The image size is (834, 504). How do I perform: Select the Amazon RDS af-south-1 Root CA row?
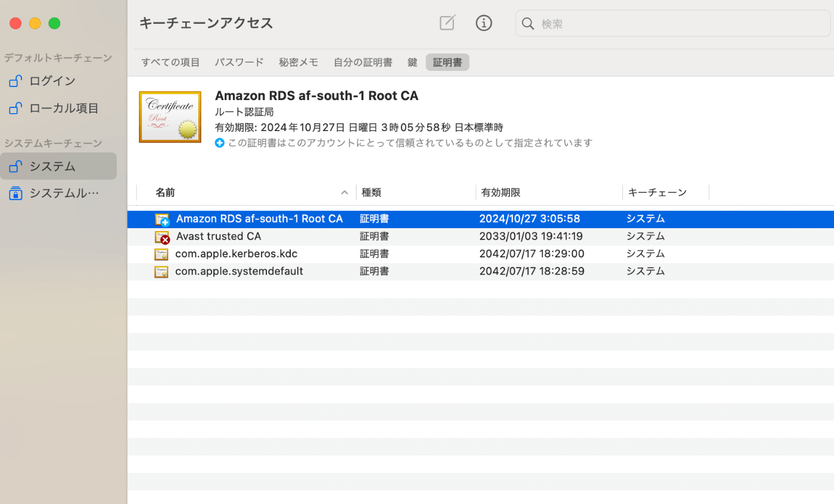[x=481, y=219]
